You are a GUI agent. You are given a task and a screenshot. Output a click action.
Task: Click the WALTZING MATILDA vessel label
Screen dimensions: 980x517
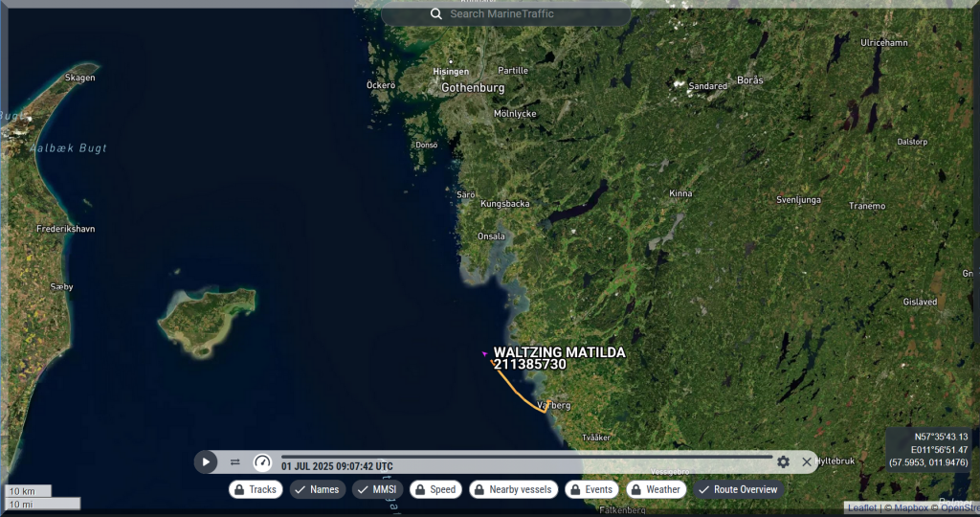click(x=559, y=352)
